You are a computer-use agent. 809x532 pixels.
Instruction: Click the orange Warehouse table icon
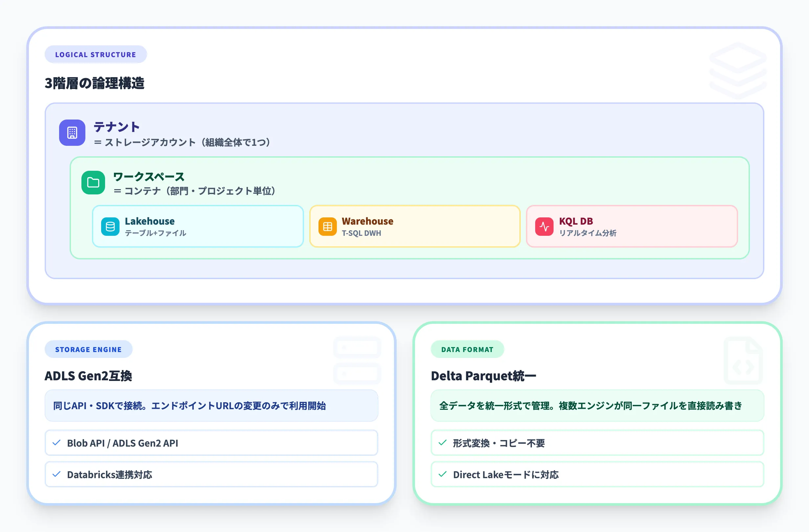click(x=327, y=227)
